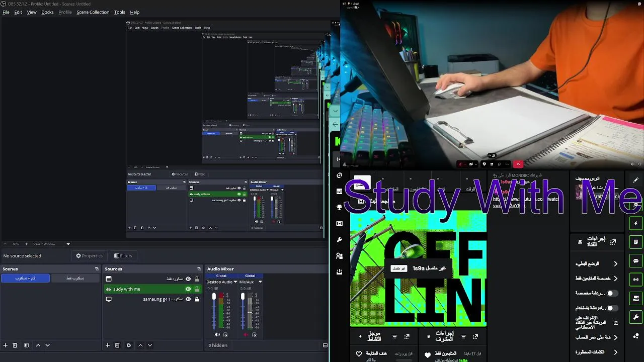
Task: Toggle lock on top window capture source
Action: [197, 279]
